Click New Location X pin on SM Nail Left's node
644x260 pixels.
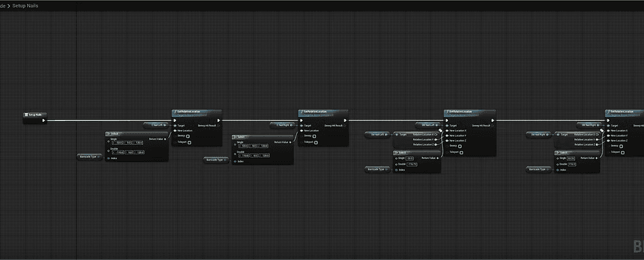click(447, 131)
